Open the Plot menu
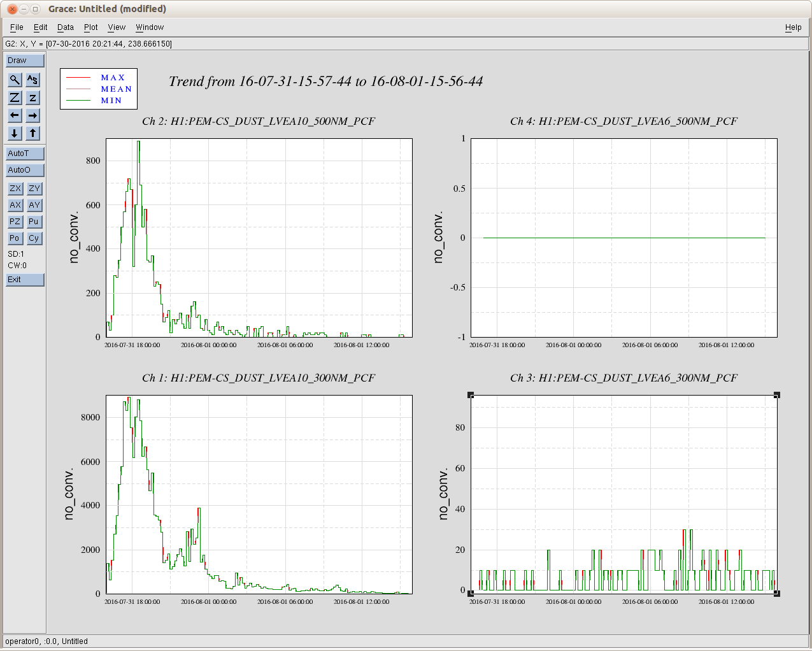This screenshot has height=651, width=812. pos(91,27)
